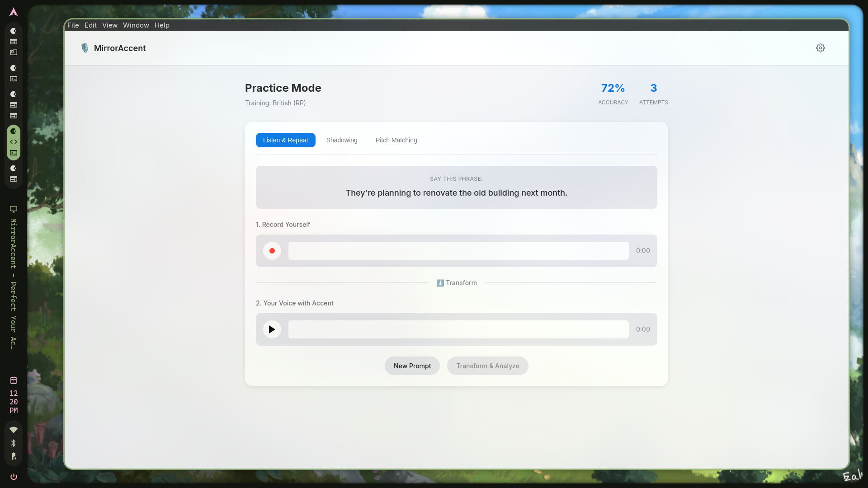Open the Wi-Fi status icon
Screen dimensions: 868x488
tap(14, 430)
